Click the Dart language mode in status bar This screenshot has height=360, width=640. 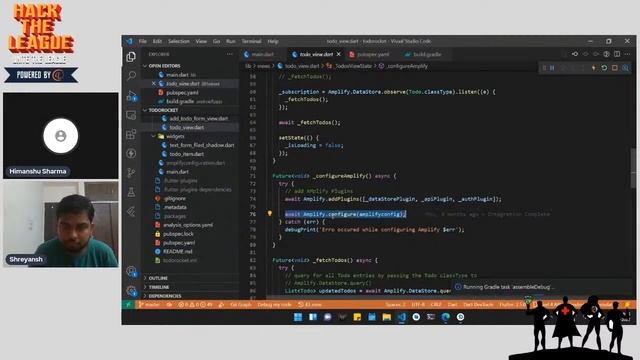453,304
